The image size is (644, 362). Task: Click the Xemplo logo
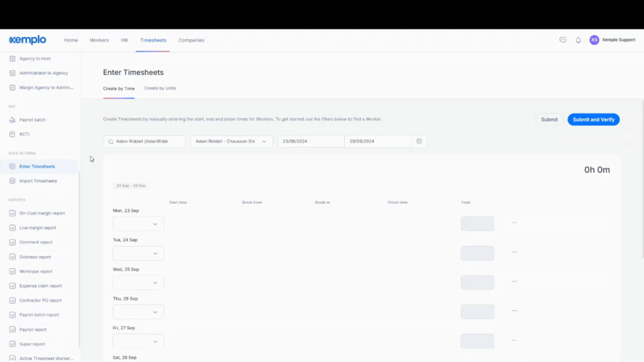tap(28, 40)
